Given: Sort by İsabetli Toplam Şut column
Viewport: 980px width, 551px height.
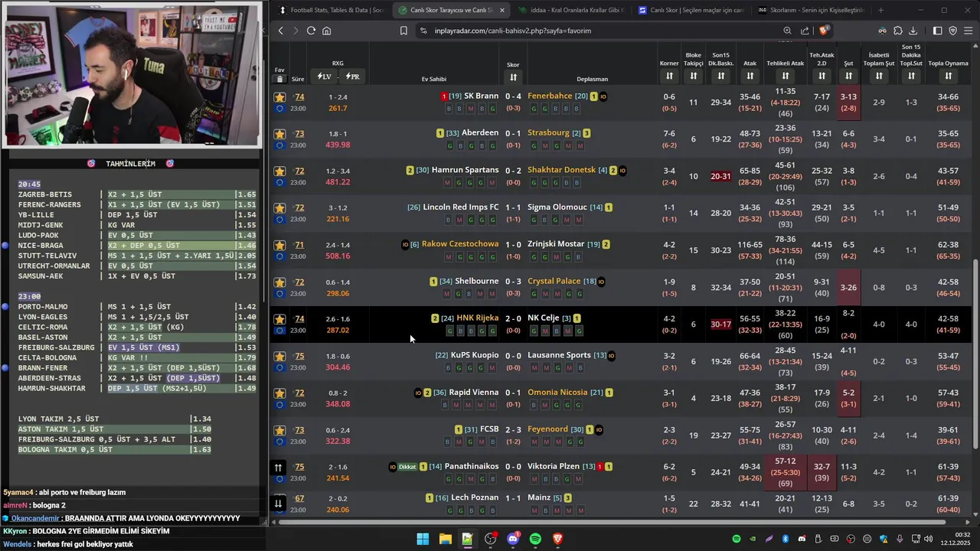Looking at the screenshot, I should tap(879, 76).
